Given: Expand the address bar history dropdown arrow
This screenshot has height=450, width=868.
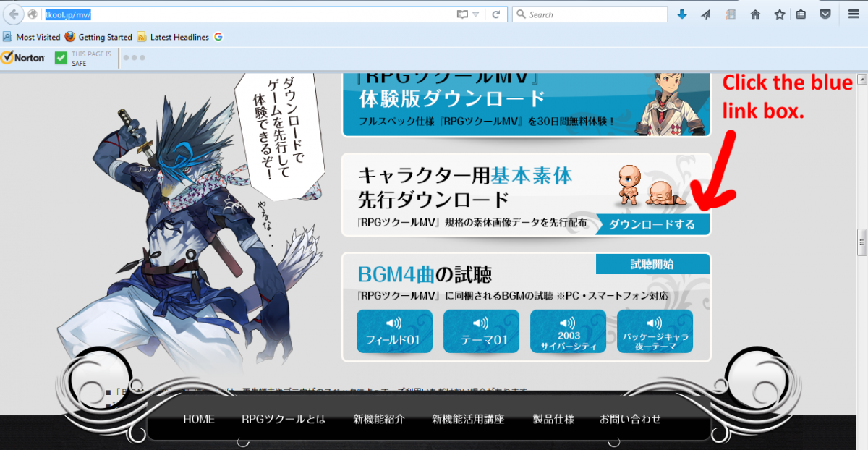Looking at the screenshot, I should pyautogui.click(x=476, y=14).
